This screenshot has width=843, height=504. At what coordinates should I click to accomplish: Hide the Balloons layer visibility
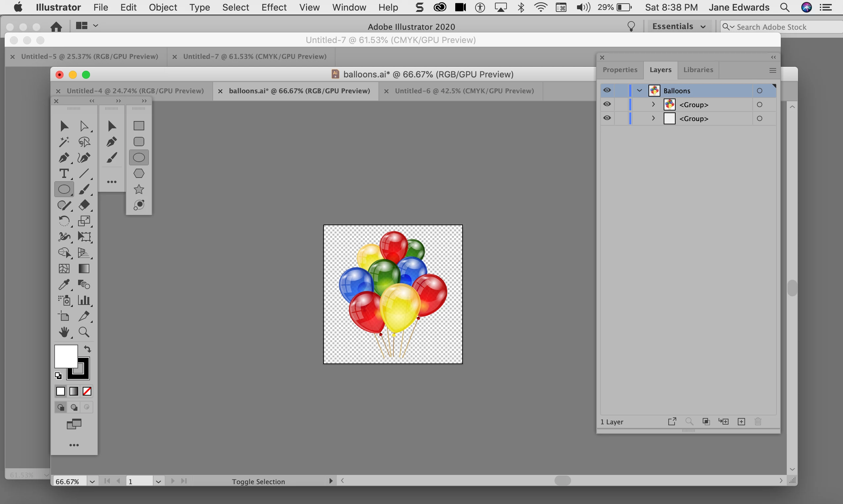click(x=607, y=90)
